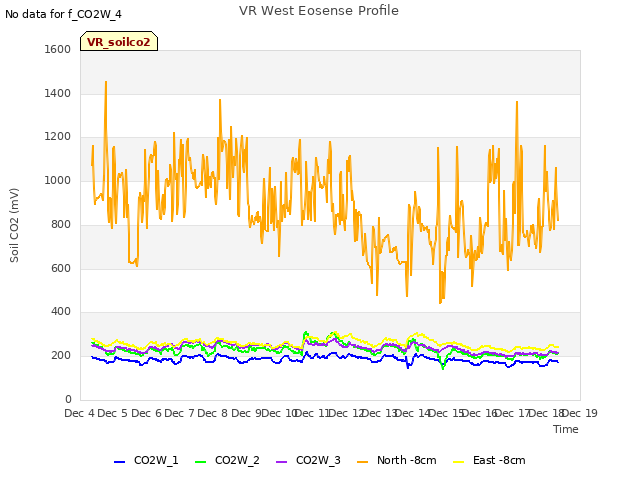Click the highest orange peak near Dec 4
Viewport: 640px width, 480px height.
(x=106, y=82)
